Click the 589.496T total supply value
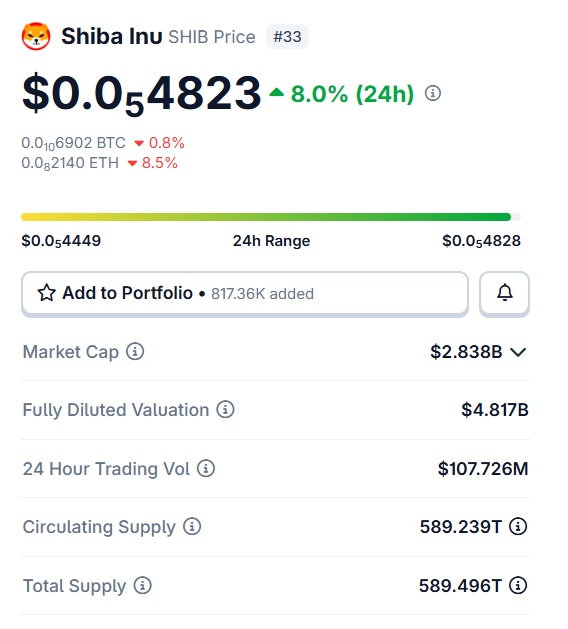The height and width of the screenshot is (629, 568). [460, 585]
